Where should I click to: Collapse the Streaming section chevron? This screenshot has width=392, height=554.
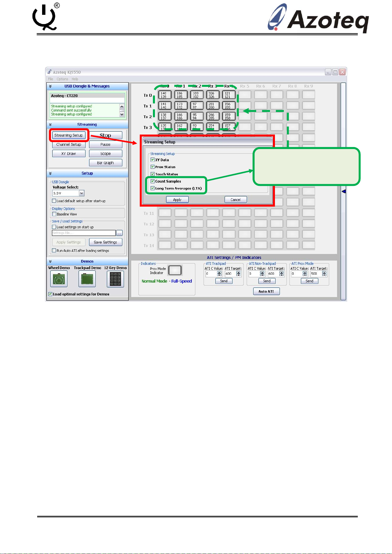tap(50, 125)
